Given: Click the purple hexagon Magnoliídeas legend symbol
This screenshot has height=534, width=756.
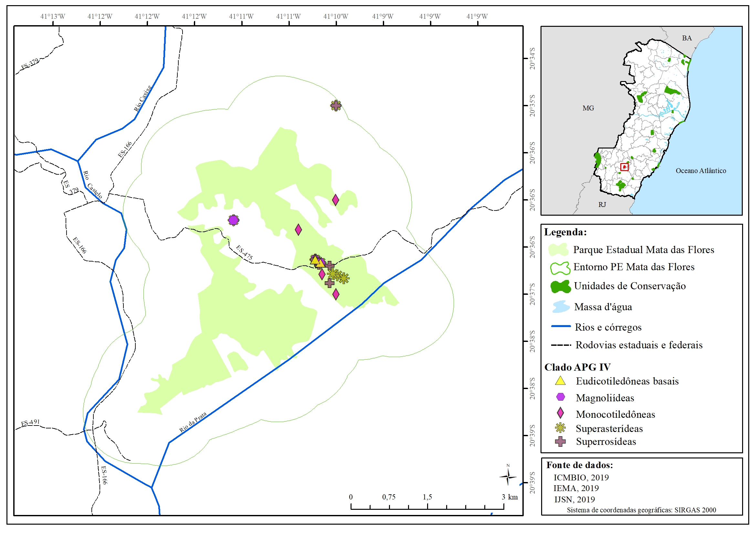Looking at the screenshot, I should coord(561,397).
